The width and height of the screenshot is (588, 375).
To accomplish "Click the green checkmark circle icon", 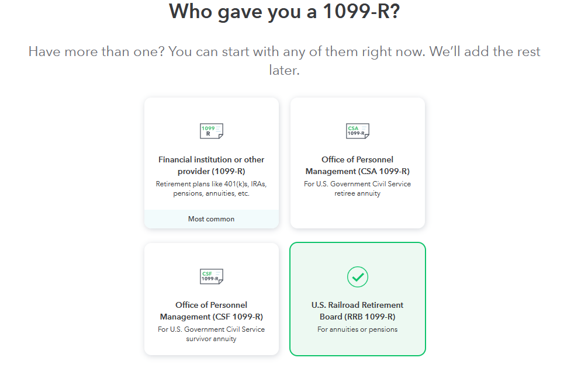I will click(x=357, y=277).
